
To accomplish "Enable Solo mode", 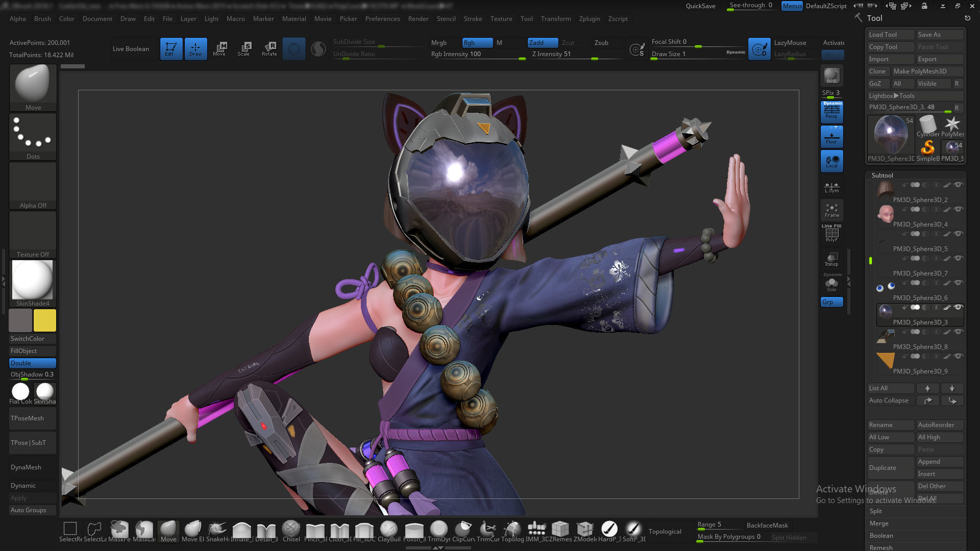I will [x=831, y=284].
